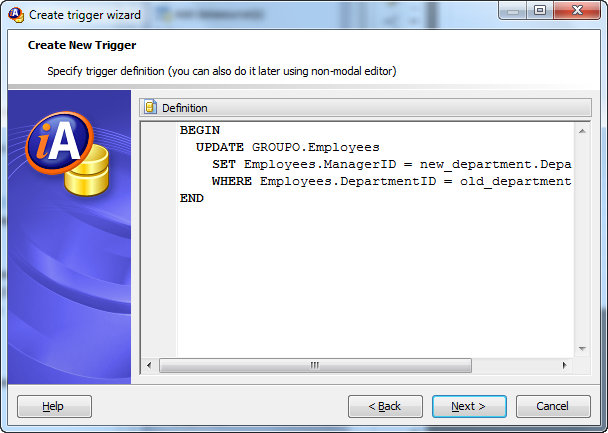Click the editor's left gutter margin
Screen dimensions: 608x433
pyautogui.click(x=159, y=240)
